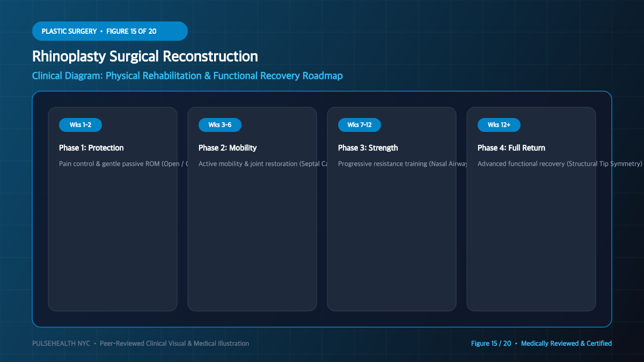
Task: Click the Figure 15 / 20 Medically Reviewed footer
Action: point(541,343)
